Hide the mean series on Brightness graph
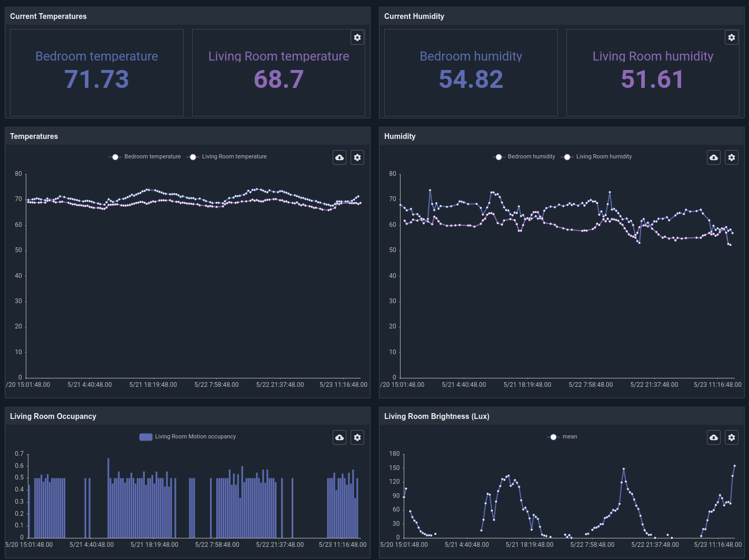Image resolution: width=749 pixels, height=560 pixels. tap(570, 436)
